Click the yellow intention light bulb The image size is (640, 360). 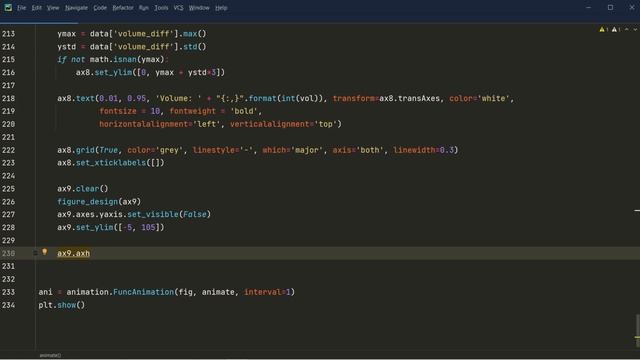coord(44,252)
